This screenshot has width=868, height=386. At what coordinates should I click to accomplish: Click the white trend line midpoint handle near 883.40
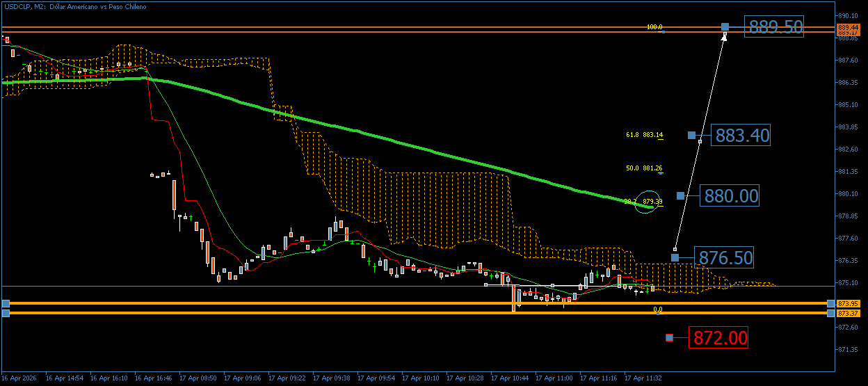click(x=700, y=141)
